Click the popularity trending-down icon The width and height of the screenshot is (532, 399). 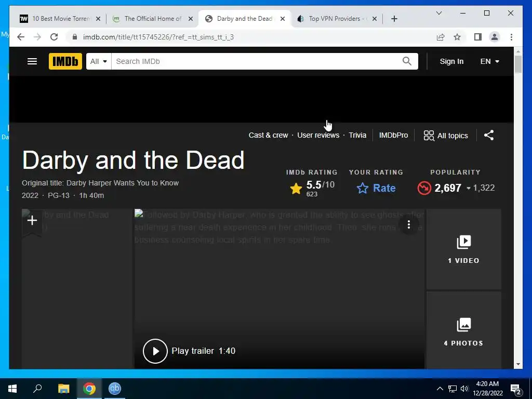[424, 188]
